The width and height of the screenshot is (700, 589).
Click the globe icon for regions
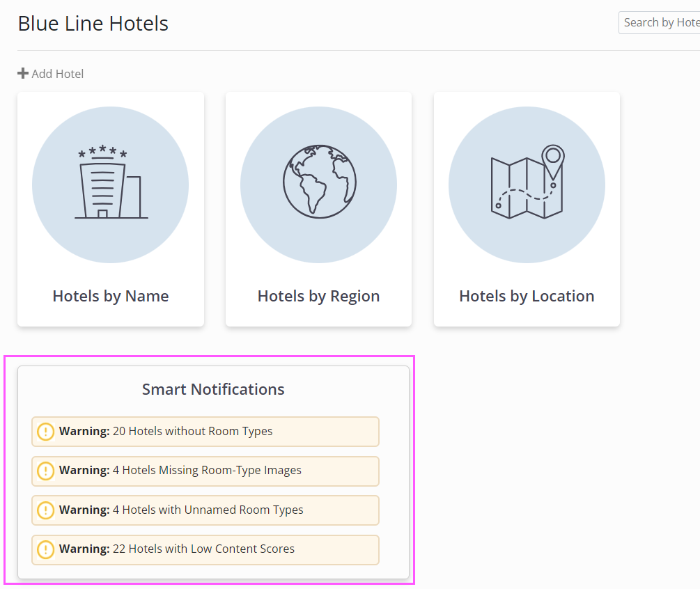click(319, 182)
